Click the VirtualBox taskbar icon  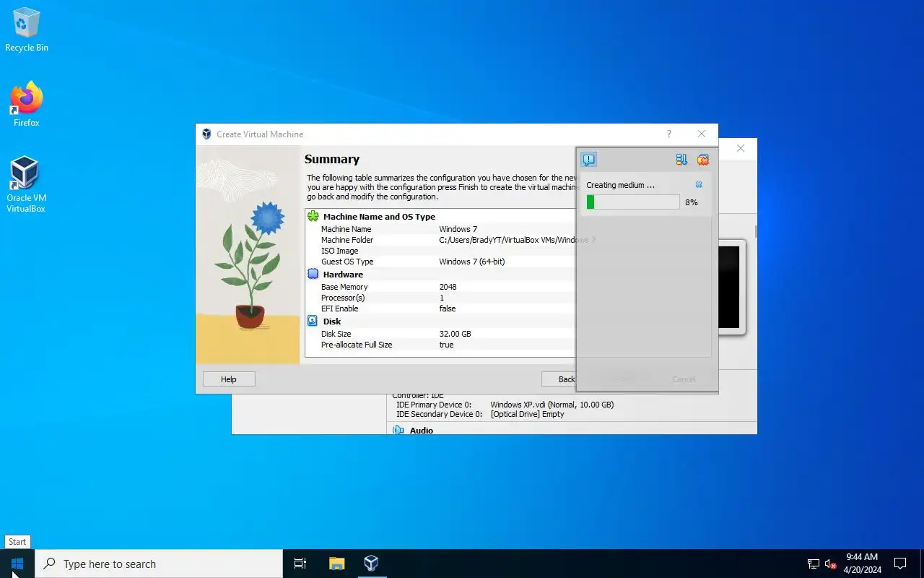click(x=371, y=564)
